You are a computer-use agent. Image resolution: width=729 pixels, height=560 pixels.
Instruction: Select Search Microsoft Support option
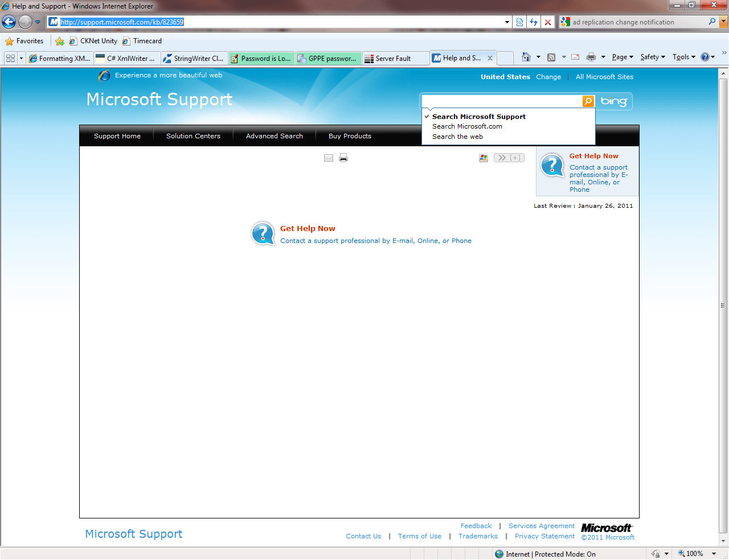tap(479, 117)
